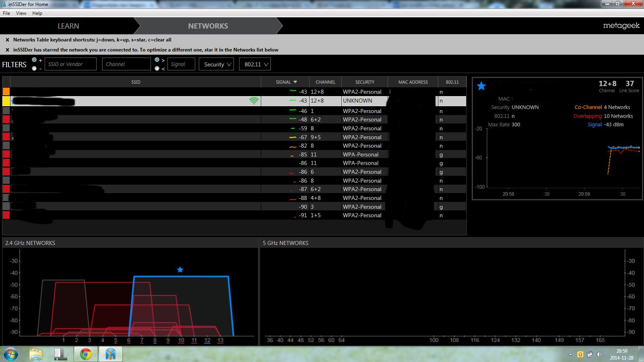The height and width of the screenshot is (362, 644).
Task: Click the 2.4 GHz NETWORKS panel title
Action: pos(30,243)
